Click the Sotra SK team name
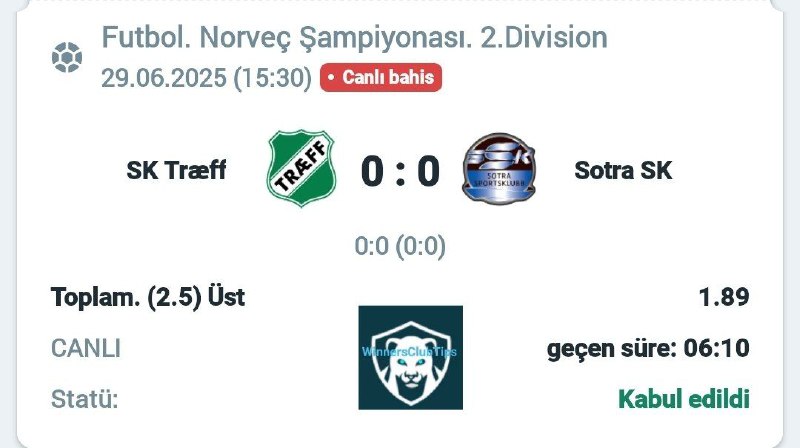800x448 pixels. pos(623,170)
